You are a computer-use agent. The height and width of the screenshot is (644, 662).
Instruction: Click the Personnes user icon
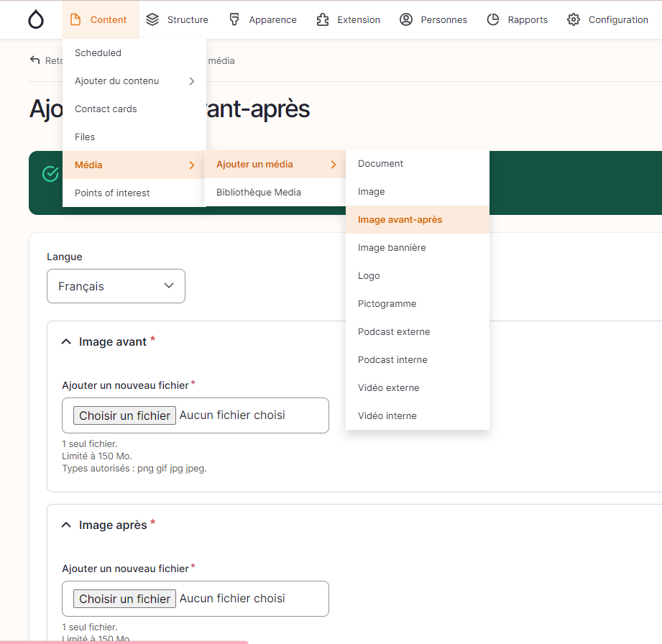406,19
